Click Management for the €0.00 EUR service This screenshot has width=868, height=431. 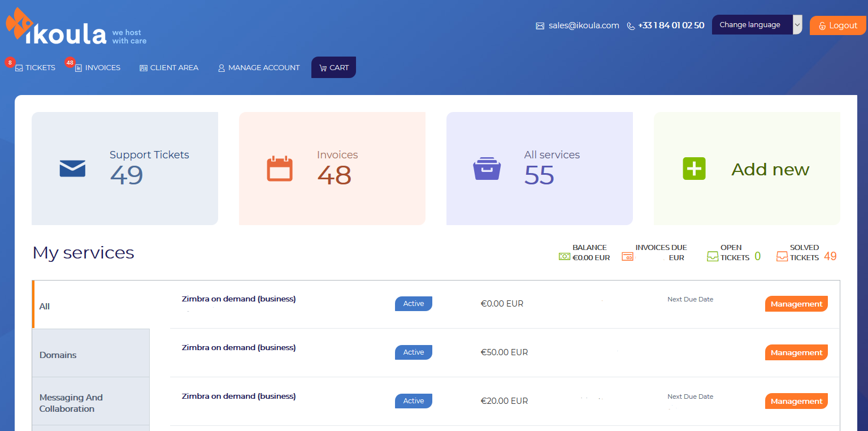(796, 304)
